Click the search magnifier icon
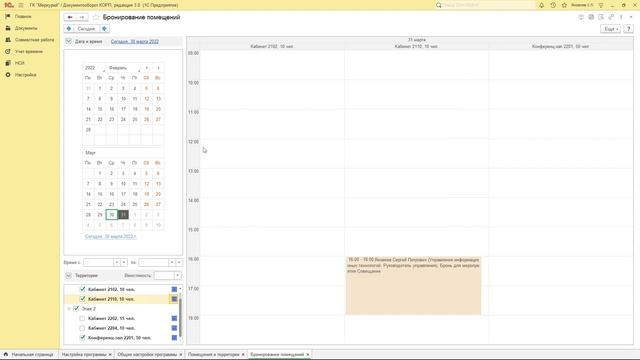 [x=439, y=5]
